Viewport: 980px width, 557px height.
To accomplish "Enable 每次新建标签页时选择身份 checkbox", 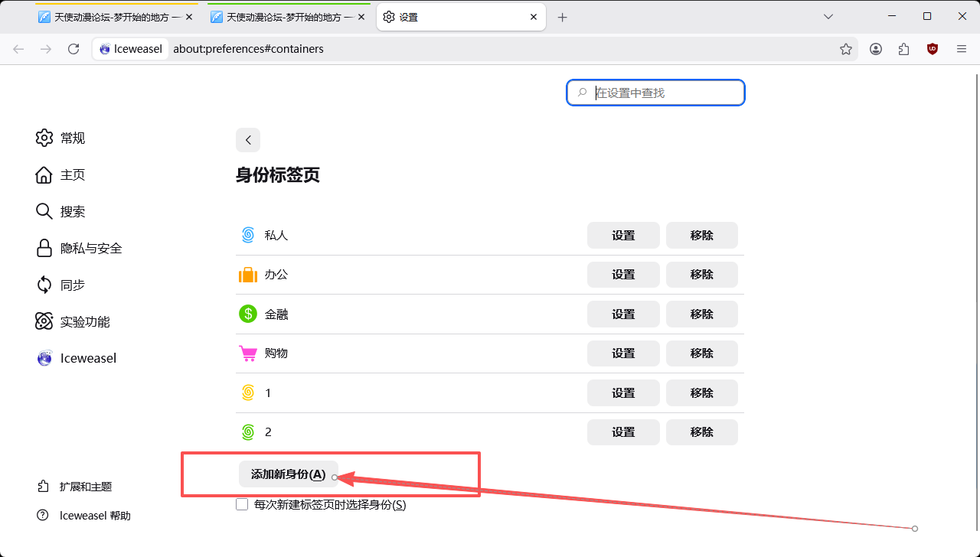I will click(242, 505).
